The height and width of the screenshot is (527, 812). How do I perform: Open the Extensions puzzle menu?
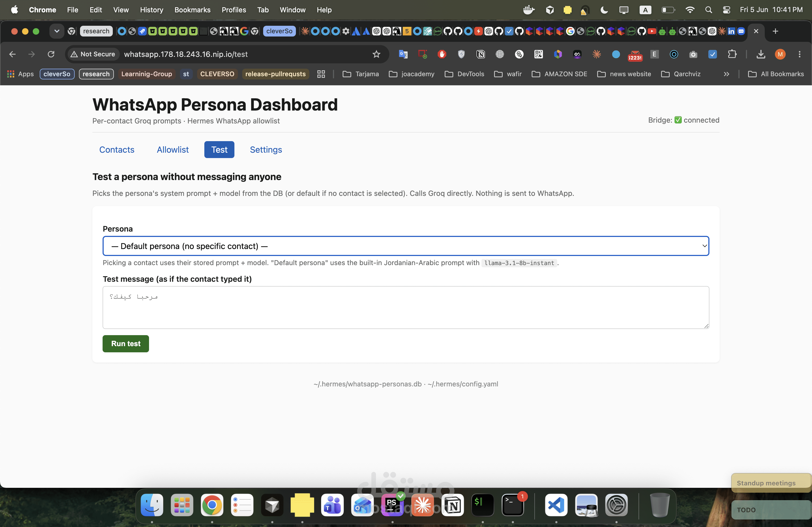732,54
